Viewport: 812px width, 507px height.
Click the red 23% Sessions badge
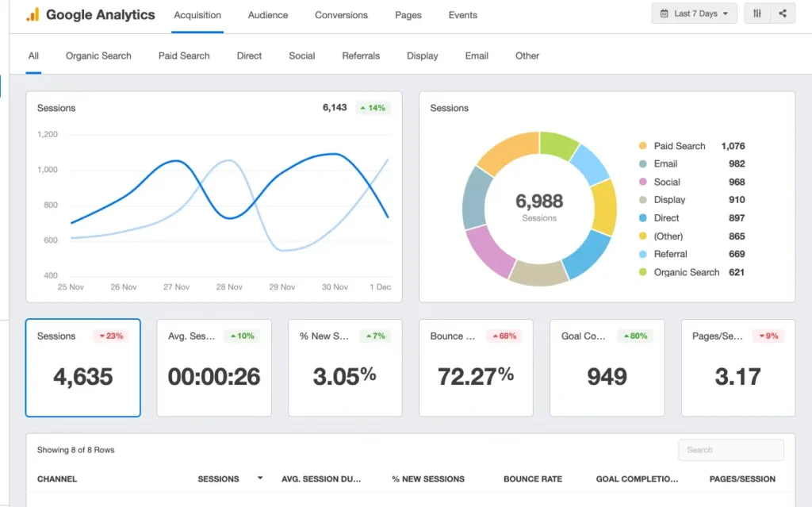click(x=111, y=336)
